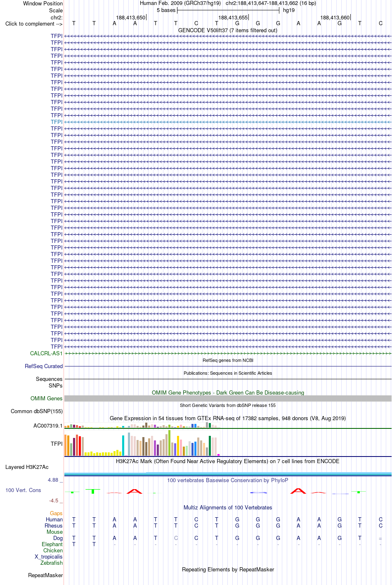Click the 188,413,660 ruler coordinate

pos(335,17)
